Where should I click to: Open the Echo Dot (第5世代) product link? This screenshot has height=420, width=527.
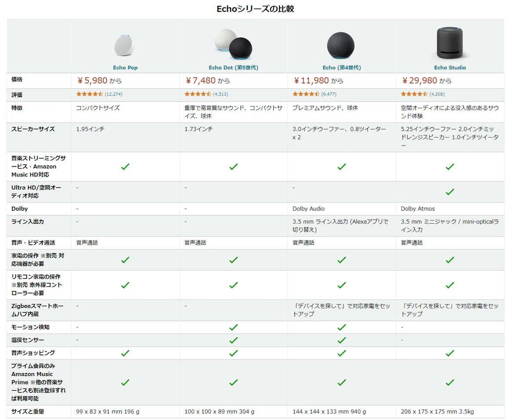(233, 68)
